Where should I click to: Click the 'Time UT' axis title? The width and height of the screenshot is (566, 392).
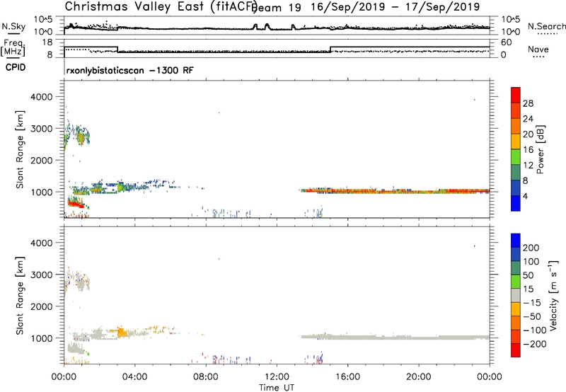(x=277, y=388)
